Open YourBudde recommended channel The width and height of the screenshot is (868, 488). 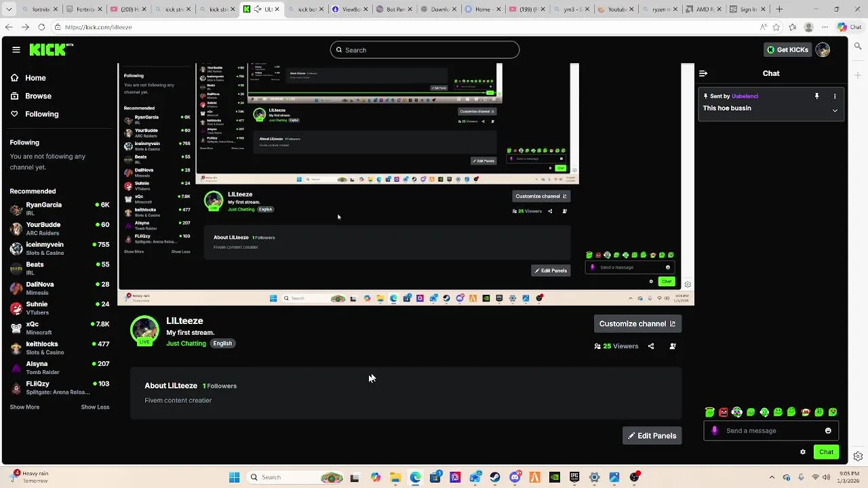59,228
